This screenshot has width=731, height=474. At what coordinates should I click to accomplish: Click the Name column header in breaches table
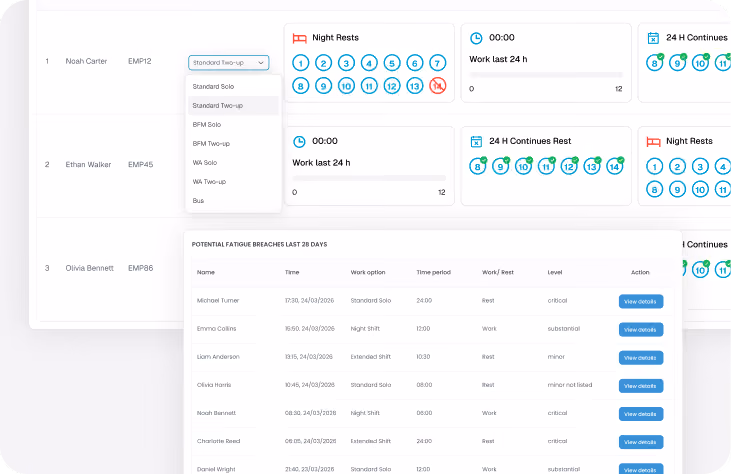206,272
